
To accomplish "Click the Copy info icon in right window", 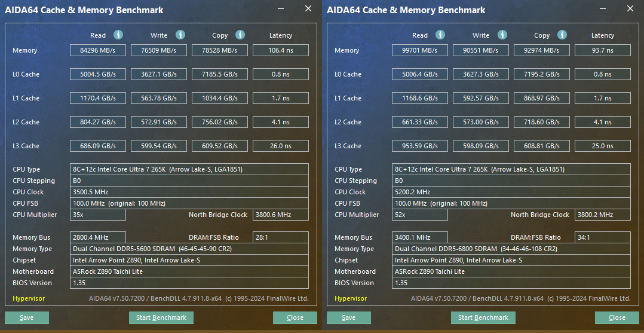I will click(562, 35).
